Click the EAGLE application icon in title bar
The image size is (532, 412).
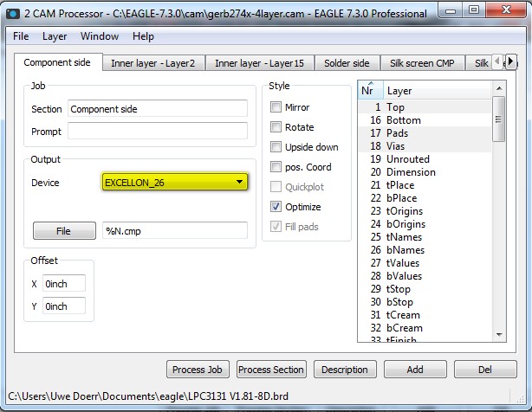(x=10, y=12)
